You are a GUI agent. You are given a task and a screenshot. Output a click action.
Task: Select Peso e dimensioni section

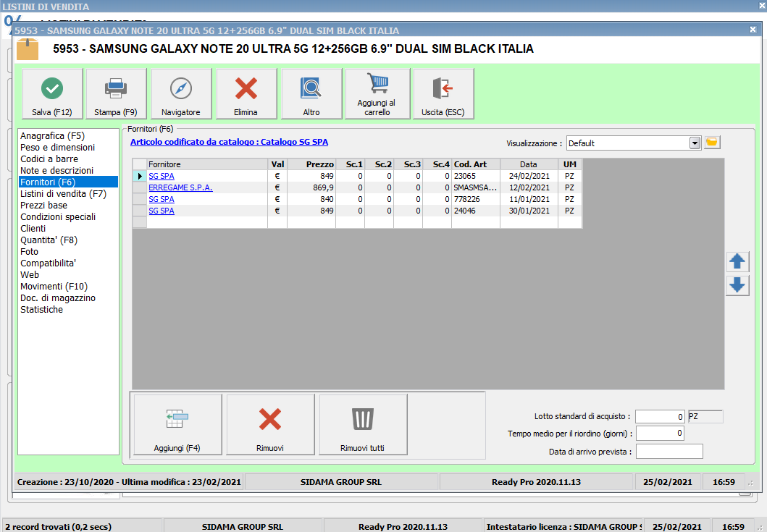tap(57, 147)
